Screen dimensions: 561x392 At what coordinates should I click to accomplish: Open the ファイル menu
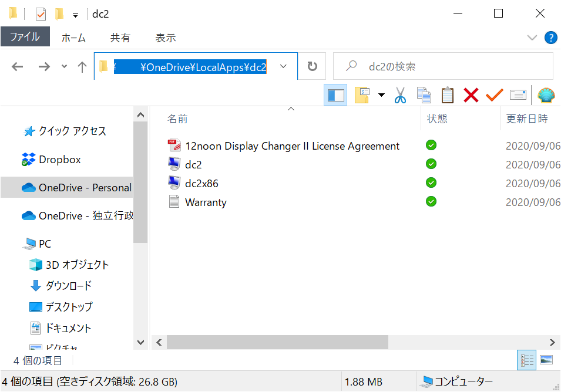[x=26, y=37]
